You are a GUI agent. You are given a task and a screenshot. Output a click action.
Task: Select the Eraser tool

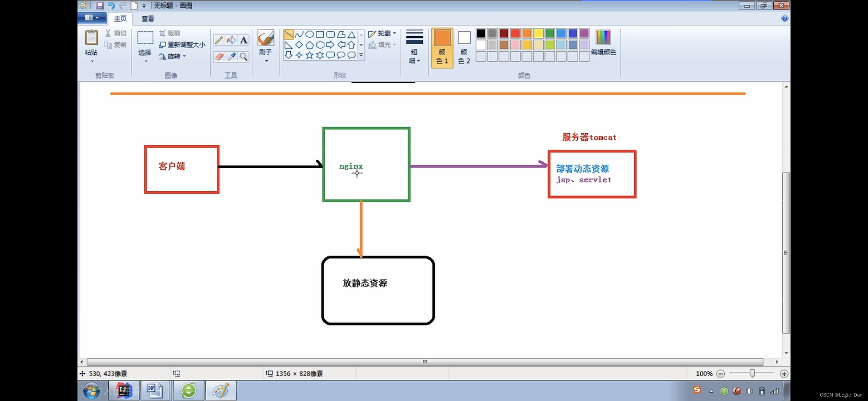point(219,57)
